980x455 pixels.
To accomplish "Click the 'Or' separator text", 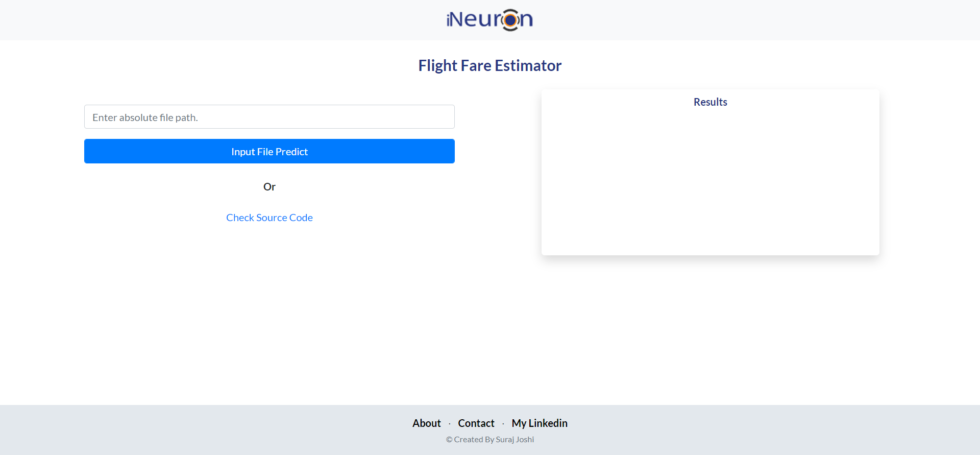I will [x=269, y=187].
